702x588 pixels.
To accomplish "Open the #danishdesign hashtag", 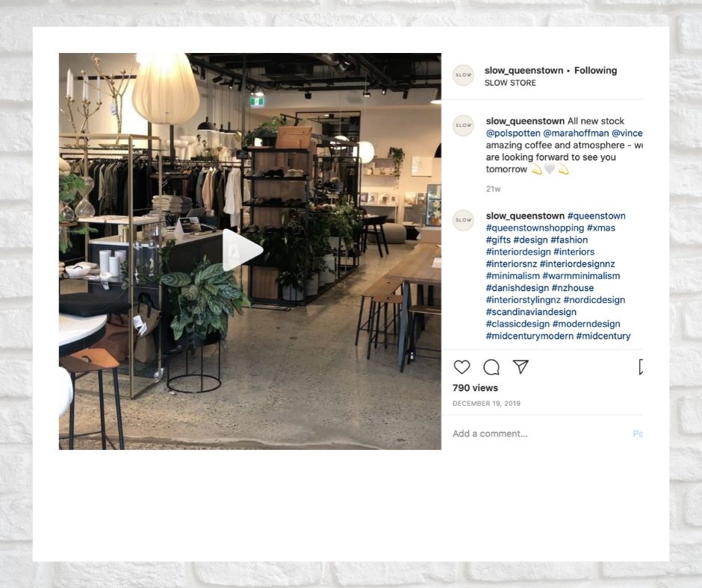I will [x=517, y=288].
